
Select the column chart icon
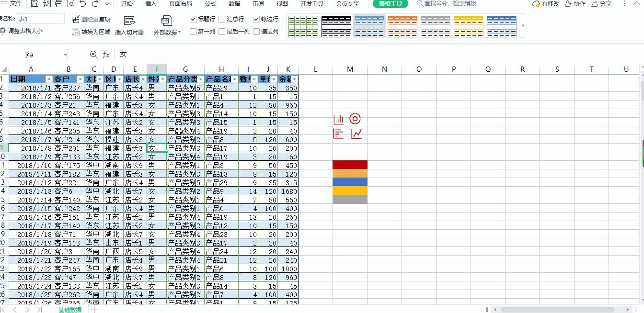click(x=338, y=119)
